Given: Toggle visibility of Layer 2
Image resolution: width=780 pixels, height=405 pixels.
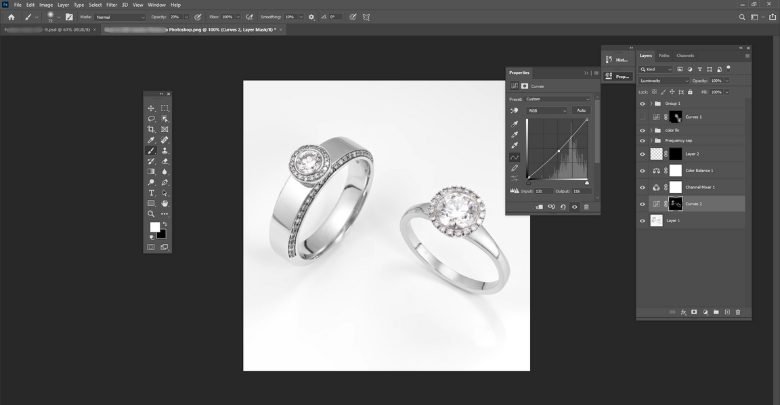Looking at the screenshot, I should pos(642,154).
